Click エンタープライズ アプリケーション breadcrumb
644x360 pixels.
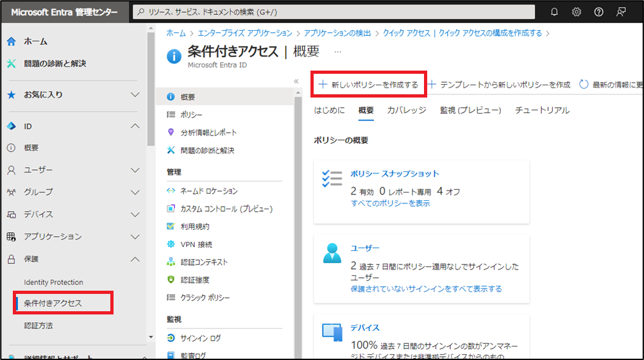pyautogui.click(x=245, y=33)
